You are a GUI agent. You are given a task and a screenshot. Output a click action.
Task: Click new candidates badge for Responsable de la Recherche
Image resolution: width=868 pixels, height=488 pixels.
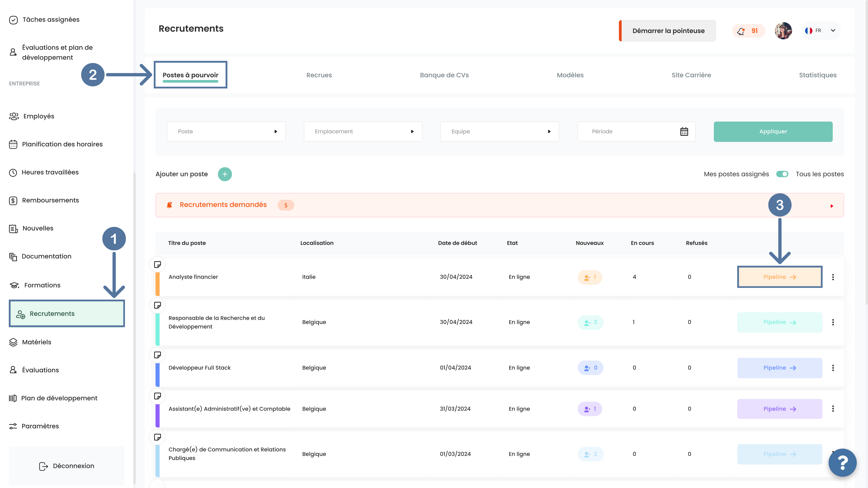point(590,323)
